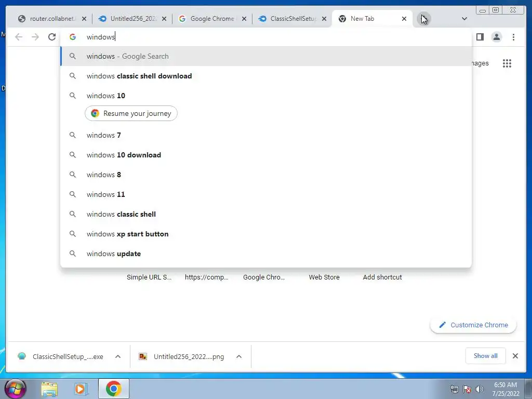Open Untitled256_2022 png downloaded file
Viewport: 532px width, 399px height.
pyautogui.click(x=189, y=356)
